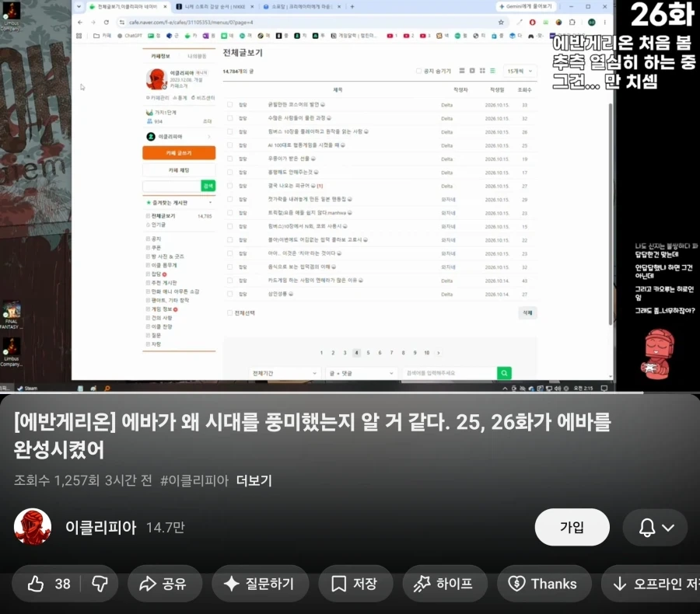Image resolution: width=700 pixels, height=614 pixels.
Task: Tap the like thumbs-up icon
Action: 36,584
